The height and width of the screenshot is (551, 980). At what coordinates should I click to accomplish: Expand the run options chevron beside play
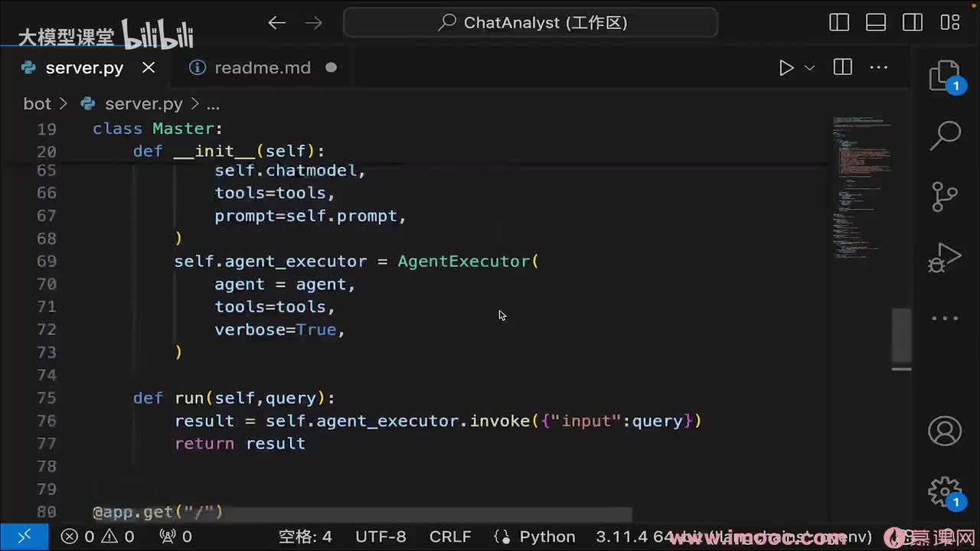point(809,67)
